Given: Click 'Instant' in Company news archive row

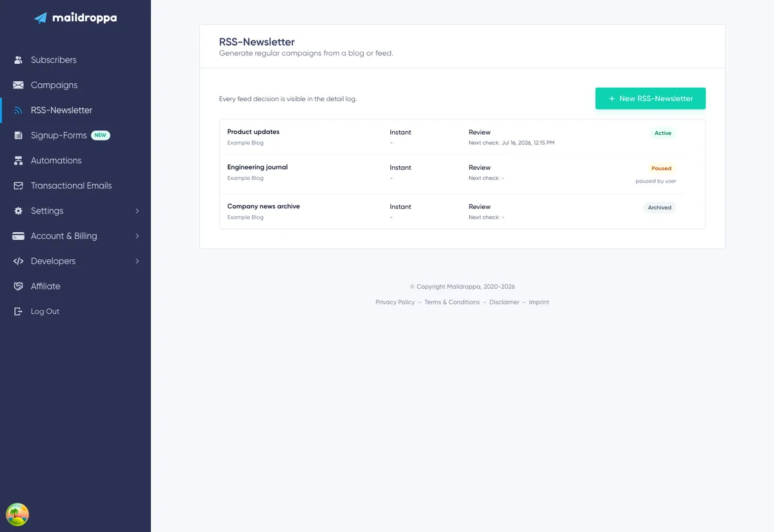Looking at the screenshot, I should (x=401, y=207).
